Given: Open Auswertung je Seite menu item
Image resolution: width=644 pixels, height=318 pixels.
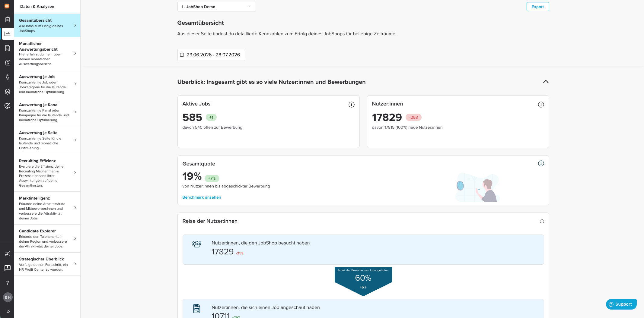Looking at the screenshot, I should point(47,140).
